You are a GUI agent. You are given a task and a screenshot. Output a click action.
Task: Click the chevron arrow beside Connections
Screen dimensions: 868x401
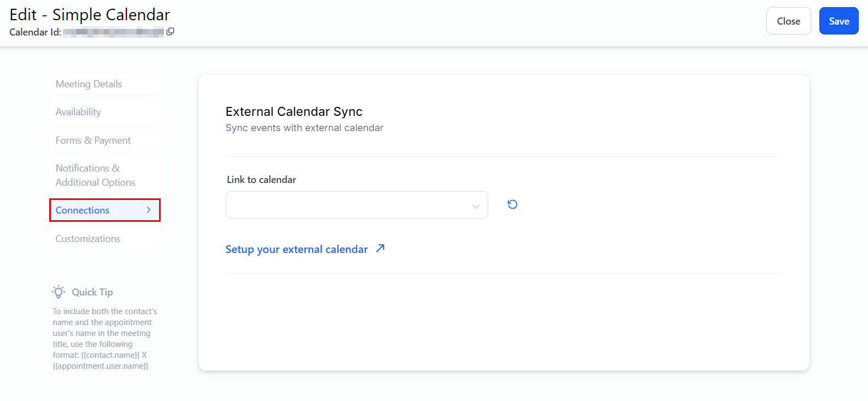[149, 210]
